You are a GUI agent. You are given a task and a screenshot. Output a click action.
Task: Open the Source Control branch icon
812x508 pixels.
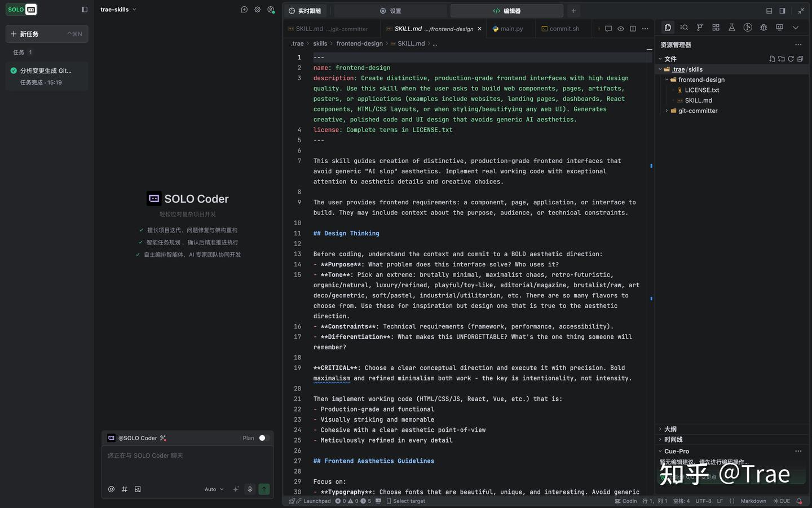pos(700,27)
